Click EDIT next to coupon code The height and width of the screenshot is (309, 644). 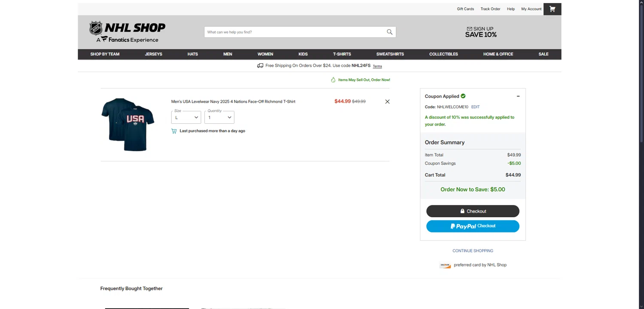(x=475, y=107)
